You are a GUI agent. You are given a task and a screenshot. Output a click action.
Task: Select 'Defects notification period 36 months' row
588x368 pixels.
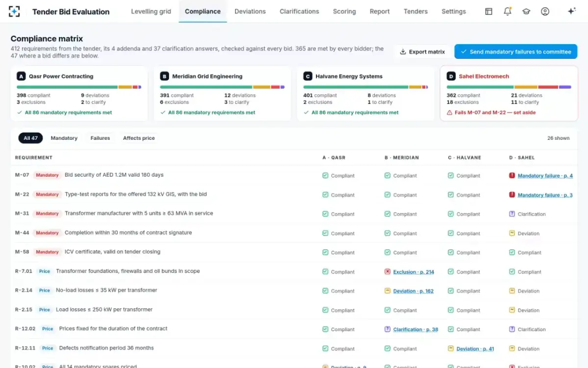[294, 348]
